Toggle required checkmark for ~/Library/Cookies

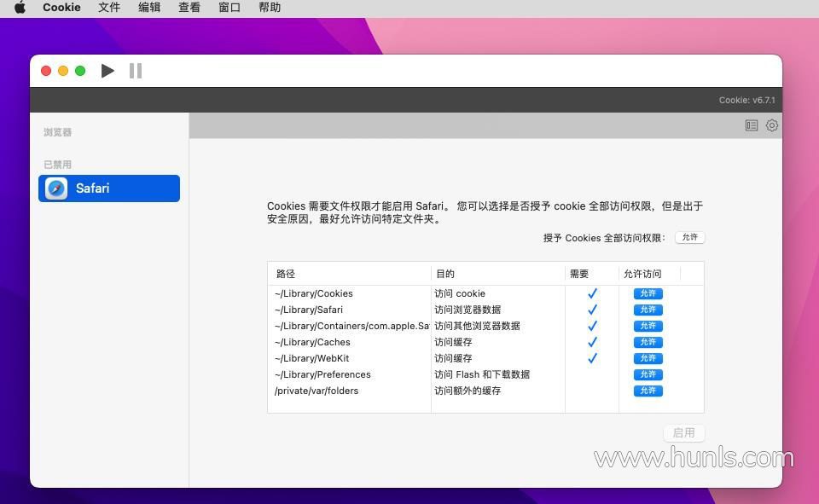pyautogui.click(x=592, y=293)
